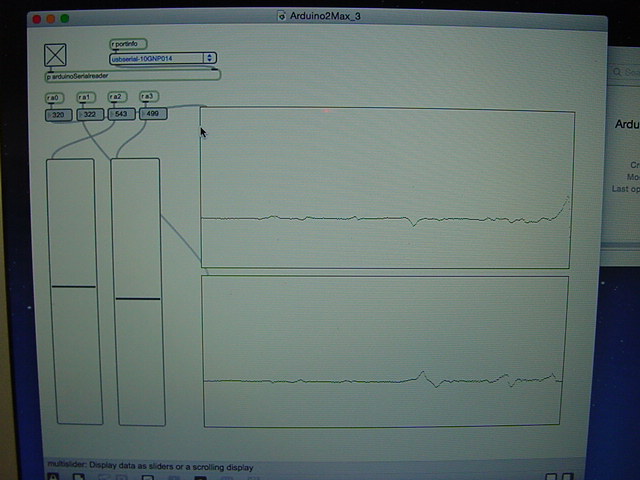Select the 'r portinfo' object

pyautogui.click(x=128, y=44)
